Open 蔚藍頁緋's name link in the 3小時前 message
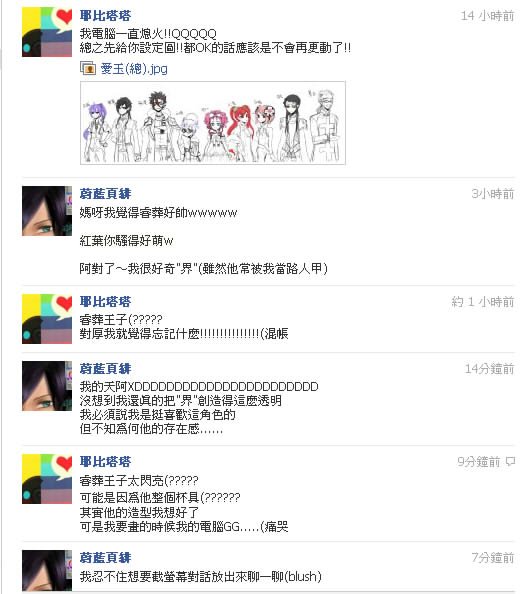The image size is (532, 594). (105, 194)
